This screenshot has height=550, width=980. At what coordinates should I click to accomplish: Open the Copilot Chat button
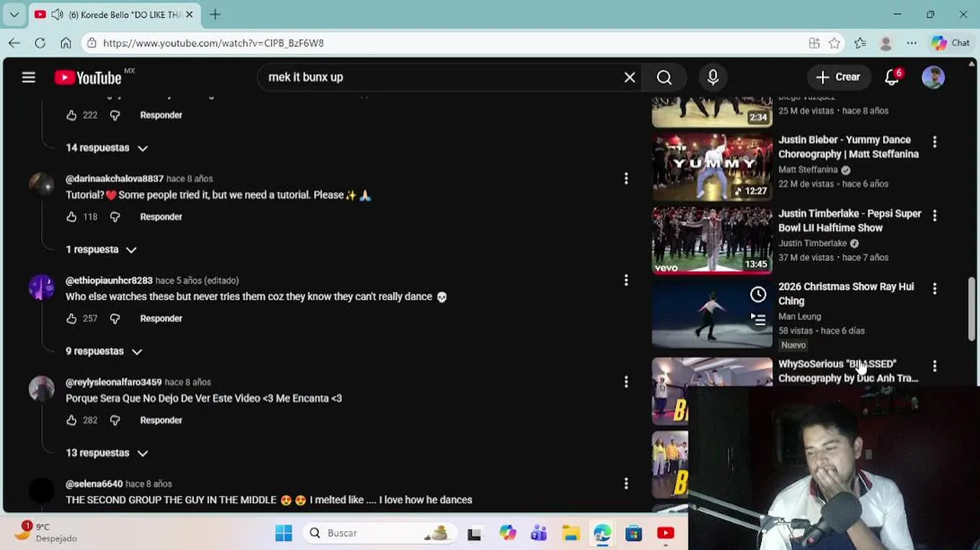[x=951, y=43]
